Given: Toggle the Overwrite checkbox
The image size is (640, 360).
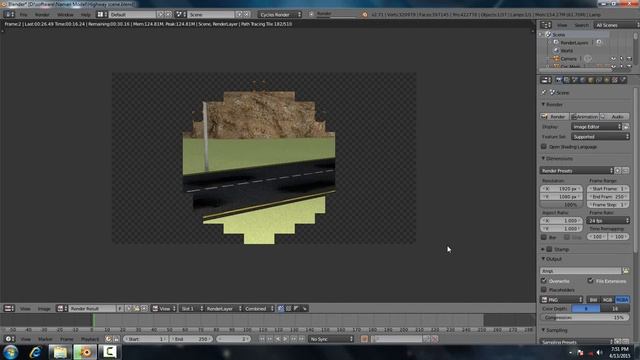Looking at the screenshot, I should point(544,281).
